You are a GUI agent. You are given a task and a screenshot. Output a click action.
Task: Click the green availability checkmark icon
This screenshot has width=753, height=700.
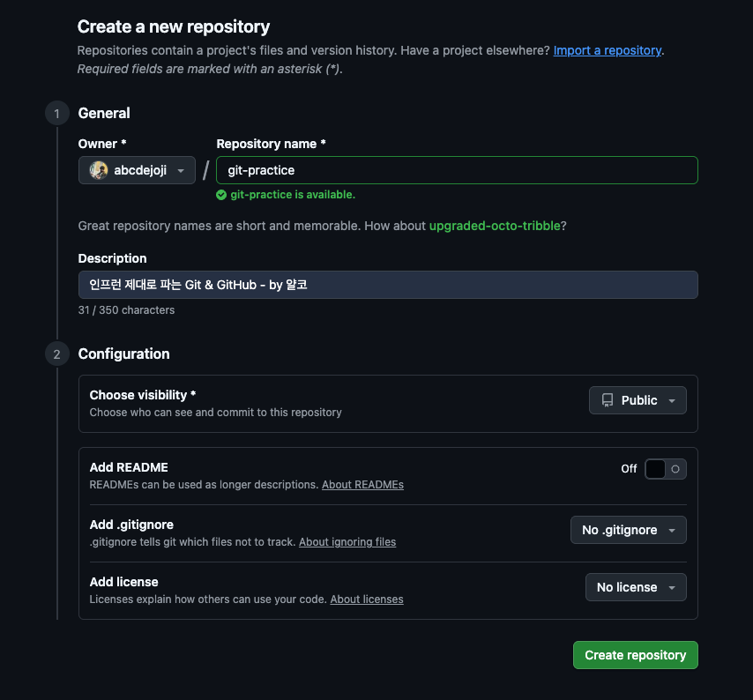pyautogui.click(x=221, y=195)
